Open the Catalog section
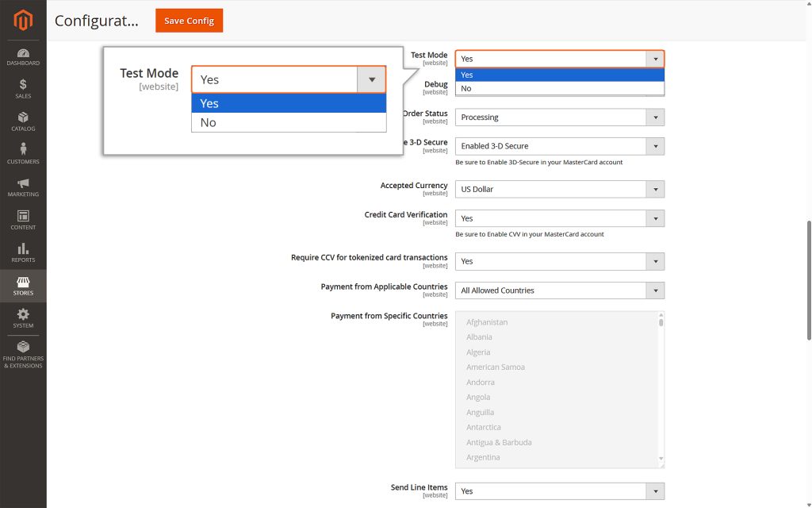 click(22, 119)
